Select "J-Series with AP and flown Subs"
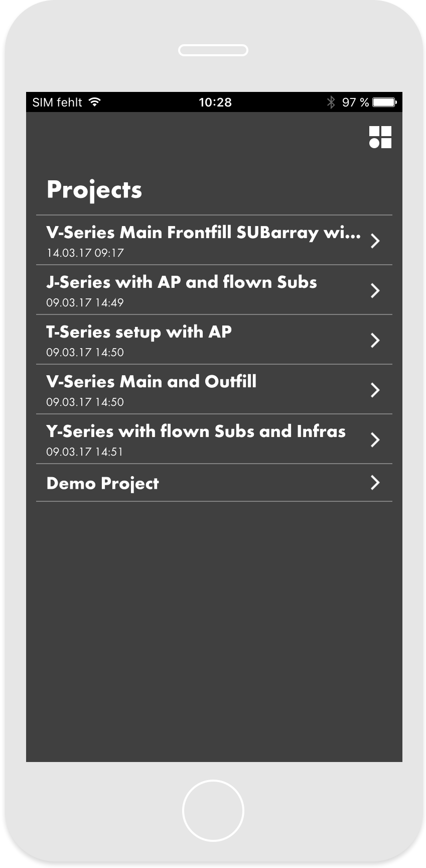The width and height of the screenshot is (426, 868). (181, 283)
